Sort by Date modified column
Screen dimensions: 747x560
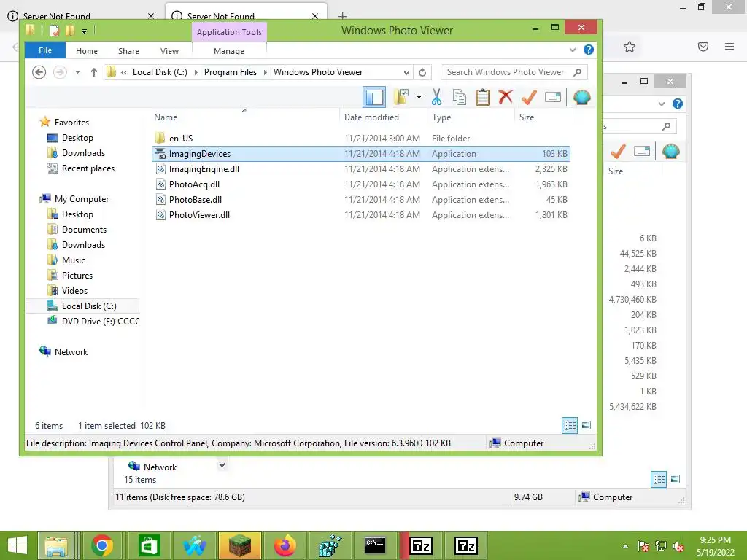coord(371,117)
